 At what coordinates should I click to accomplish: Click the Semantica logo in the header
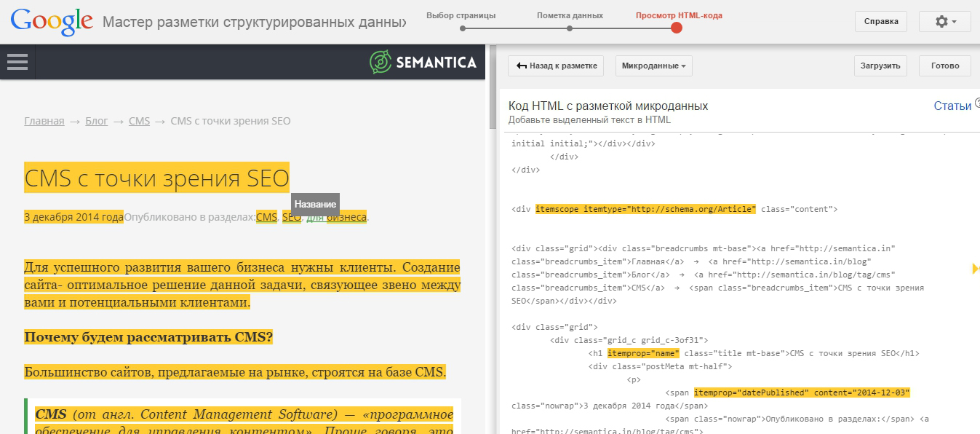(423, 63)
